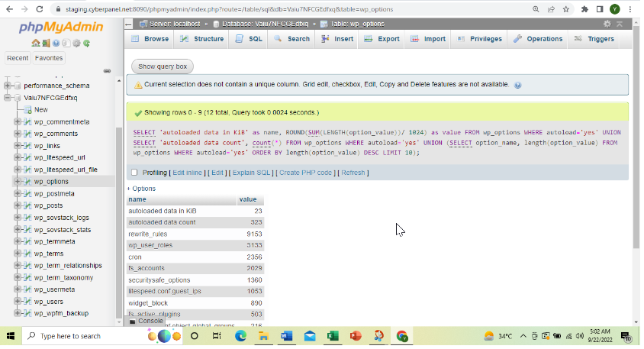This screenshot has height=349, width=644.
Task: Open the phpMyAdmin settings gear in sidebar
Action: pos(76,44)
